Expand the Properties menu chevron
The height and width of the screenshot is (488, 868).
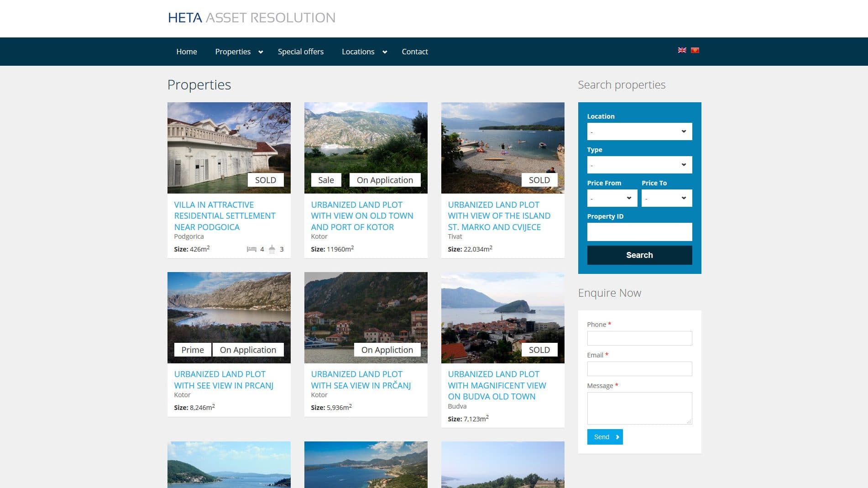261,52
